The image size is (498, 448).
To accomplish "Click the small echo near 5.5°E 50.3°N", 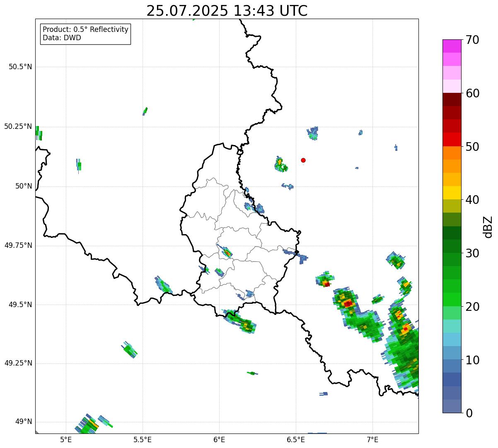I will click(x=145, y=111).
